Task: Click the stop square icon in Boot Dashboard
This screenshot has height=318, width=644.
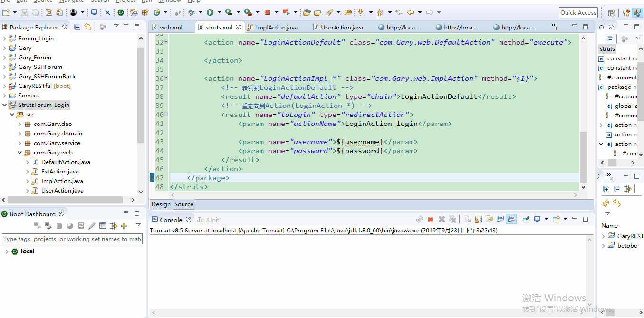Action: click(x=59, y=226)
